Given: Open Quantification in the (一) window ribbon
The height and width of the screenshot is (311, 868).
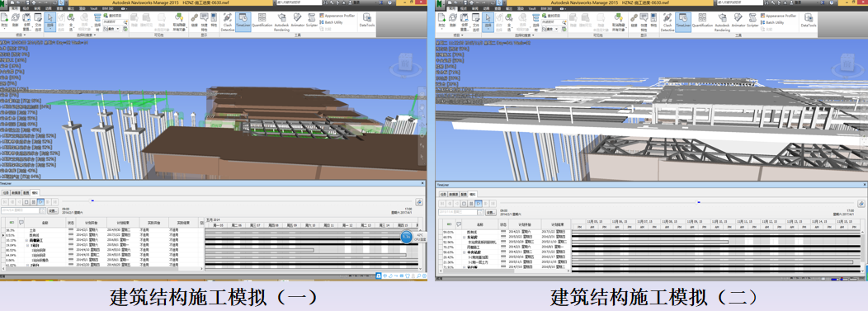Looking at the screenshot, I should point(262,21).
